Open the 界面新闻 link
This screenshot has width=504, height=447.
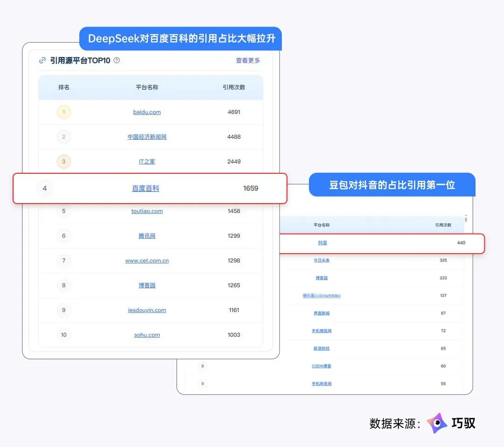322,313
